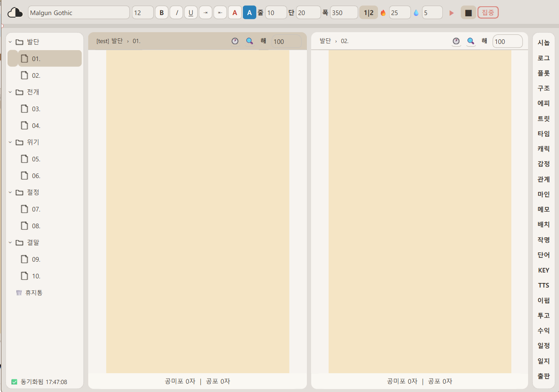559x392 pixels.
Task: Toggle bold formatting button
Action: pyautogui.click(x=162, y=13)
